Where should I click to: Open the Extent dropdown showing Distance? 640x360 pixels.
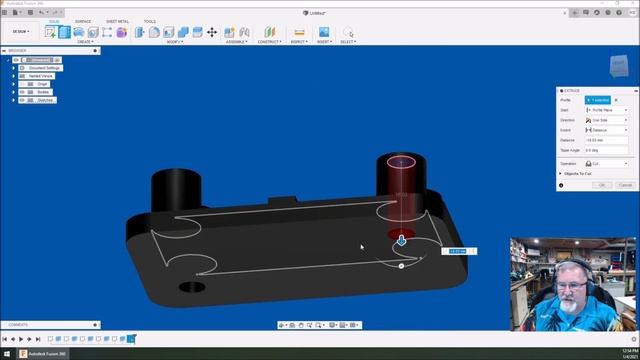pos(607,130)
